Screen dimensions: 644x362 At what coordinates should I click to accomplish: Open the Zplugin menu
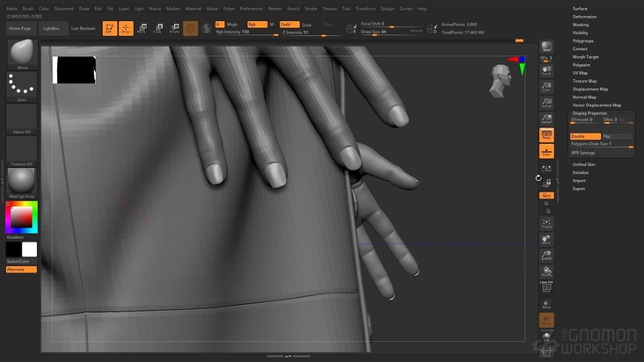(387, 9)
